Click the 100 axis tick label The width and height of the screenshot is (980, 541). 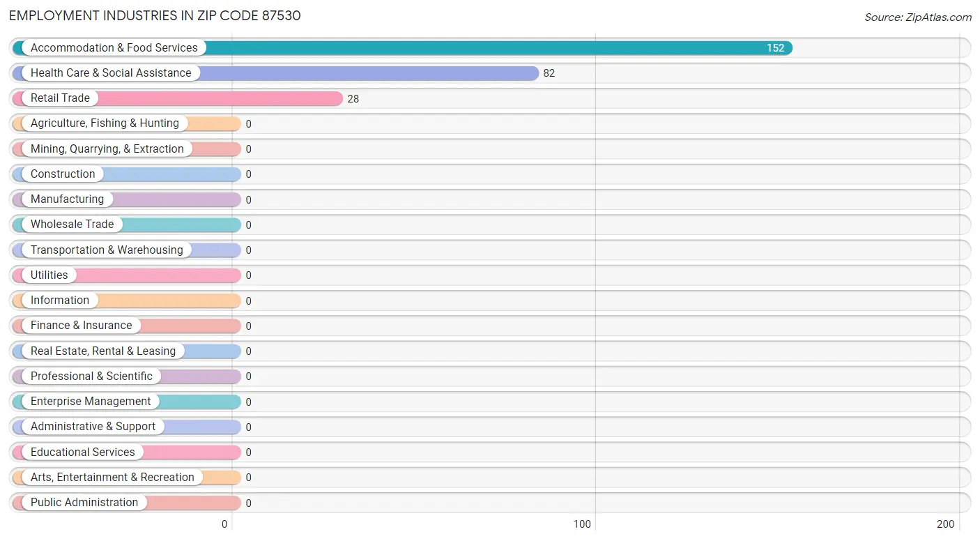[x=583, y=524]
